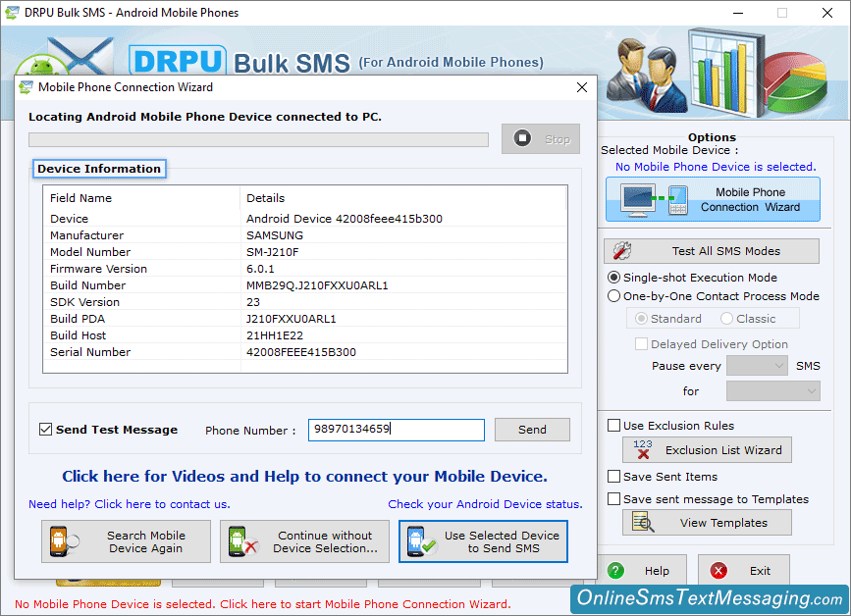This screenshot has height=616, width=851.
Task: Click the device search progress bar
Action: [x=258, y=140]
